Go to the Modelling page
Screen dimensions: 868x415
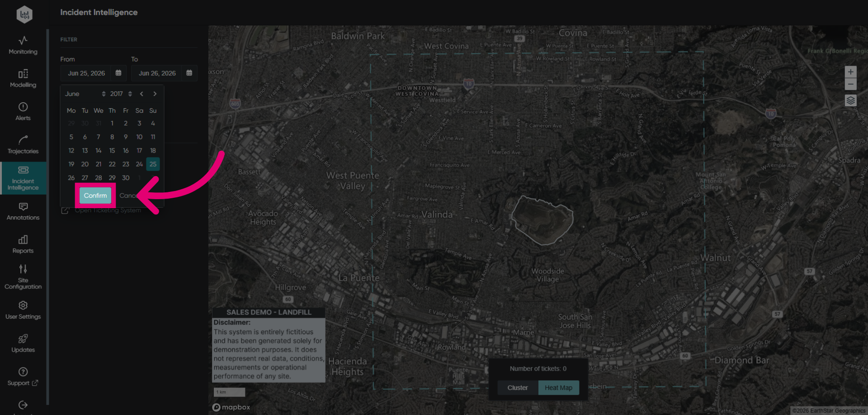tap(23, 78)
